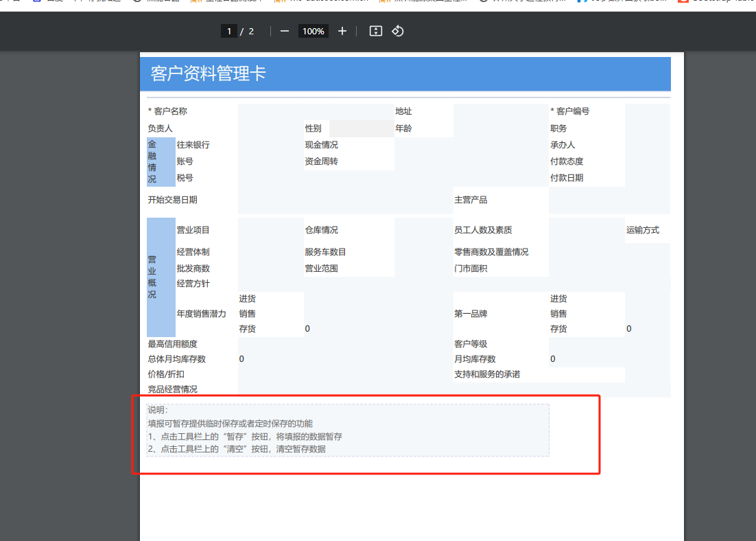Click the 员工人数及素质 label
Screen dimensions: 756x541
(x=483, y=230)
